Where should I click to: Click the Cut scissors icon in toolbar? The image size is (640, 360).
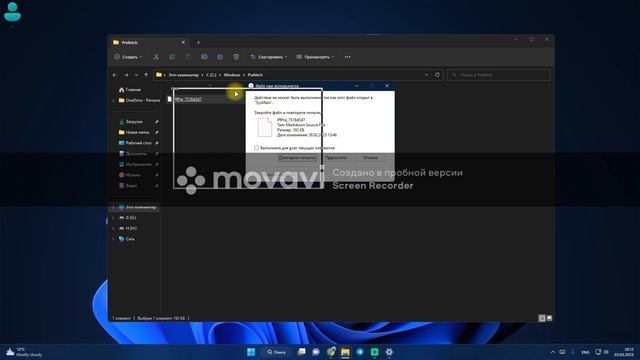pos(156,57)
